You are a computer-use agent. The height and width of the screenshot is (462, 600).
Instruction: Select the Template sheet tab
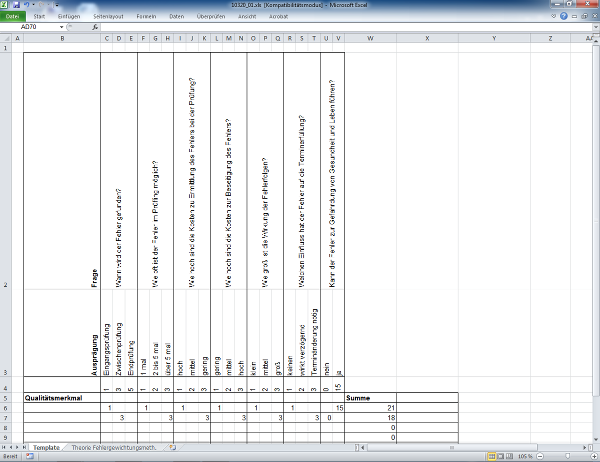point(44,448)
